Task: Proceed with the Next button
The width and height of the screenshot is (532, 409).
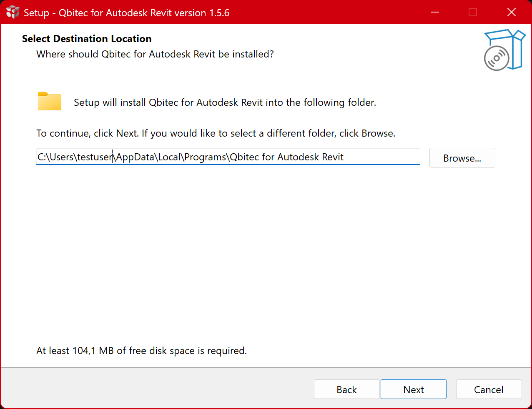Action: point(413,389)
